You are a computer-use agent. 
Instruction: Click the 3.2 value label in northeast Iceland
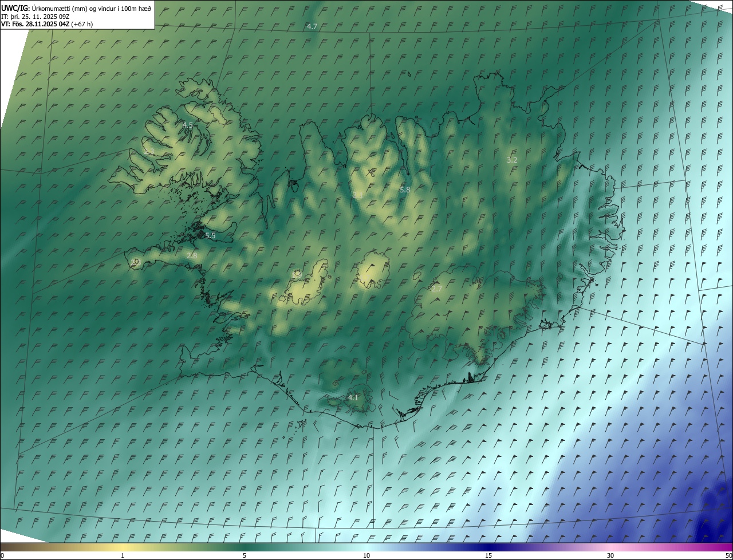(x=512, y=160)
